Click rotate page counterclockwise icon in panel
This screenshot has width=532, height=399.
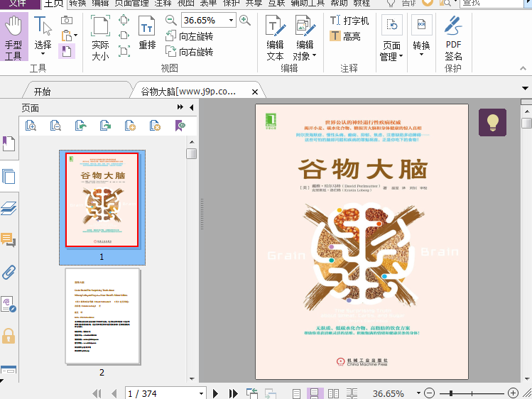click(81, 126)
